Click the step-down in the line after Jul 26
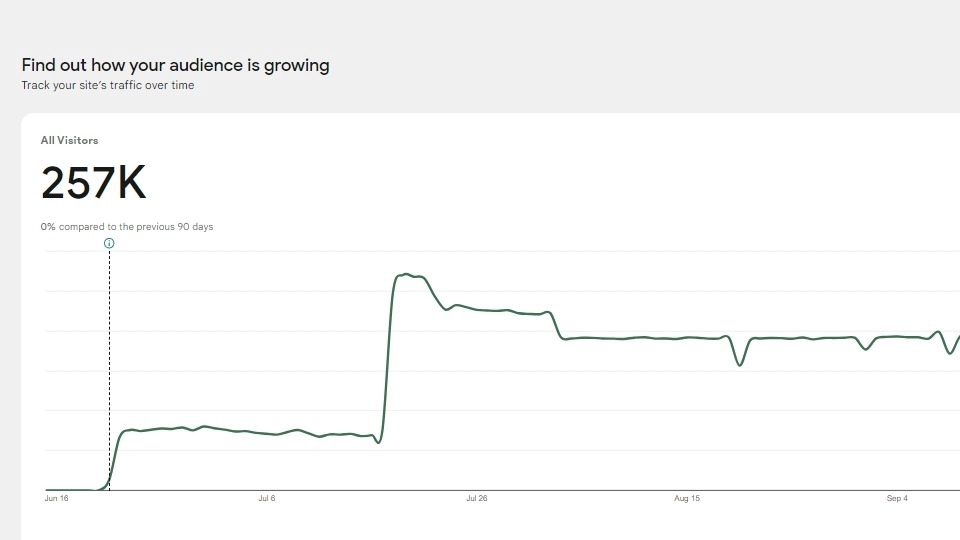The width and height of the screenshot is (960, 540). point(558,330)
